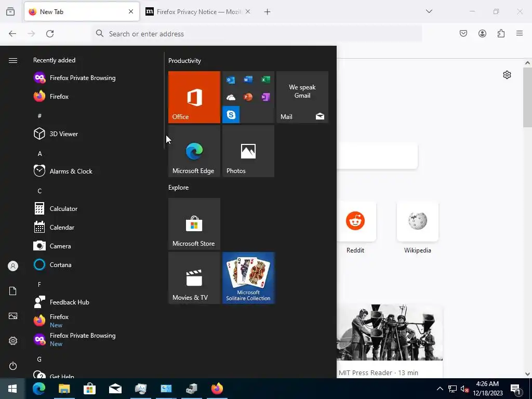532x399 pixels.
Task: Select the Productivity group heading
Action: click(184, 61)
